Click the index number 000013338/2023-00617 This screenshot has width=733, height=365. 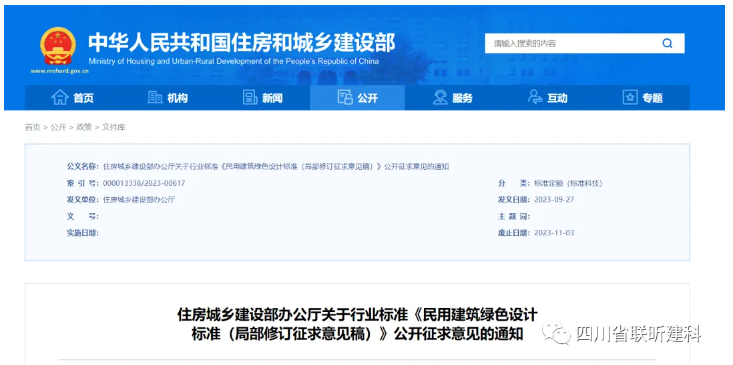pyautogui.click(x=144, y=183)
